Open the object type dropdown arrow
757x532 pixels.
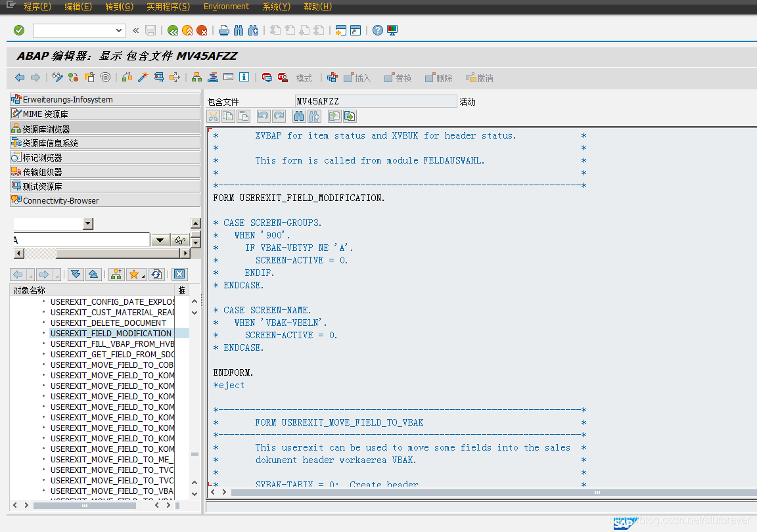tap(88, 223)
